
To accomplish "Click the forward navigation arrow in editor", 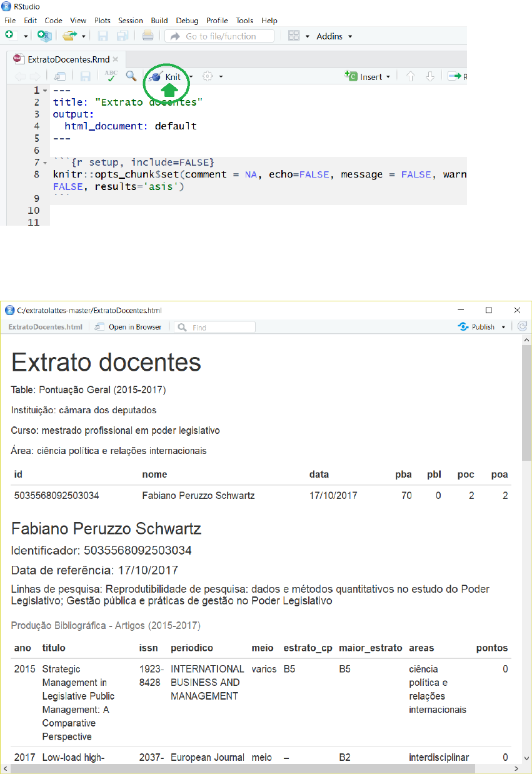I will click(x=35, y=76).
